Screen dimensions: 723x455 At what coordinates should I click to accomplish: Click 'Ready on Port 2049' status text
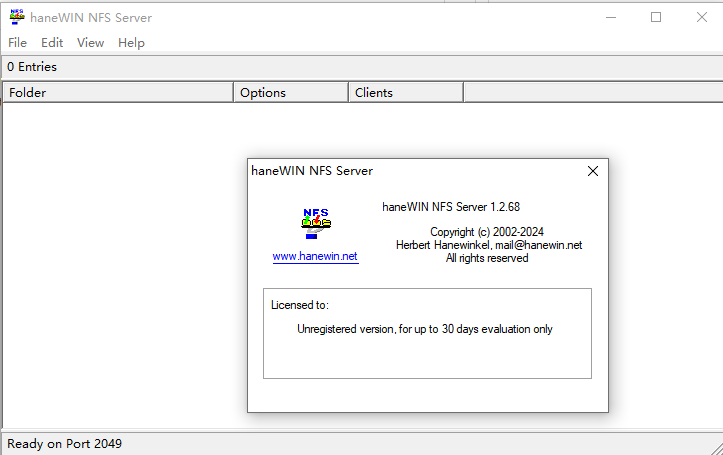65,443
